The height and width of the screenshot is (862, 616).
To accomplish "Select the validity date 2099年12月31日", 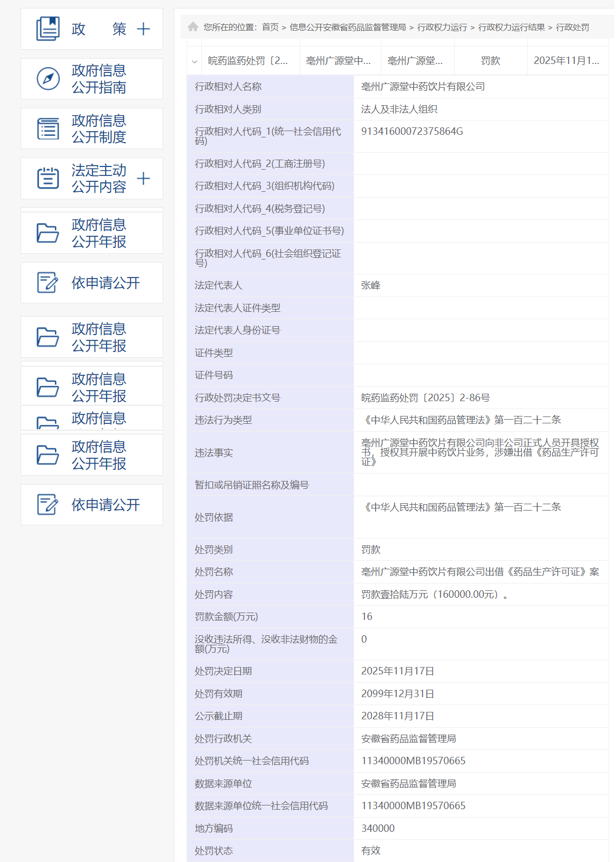I will [398, 694].
